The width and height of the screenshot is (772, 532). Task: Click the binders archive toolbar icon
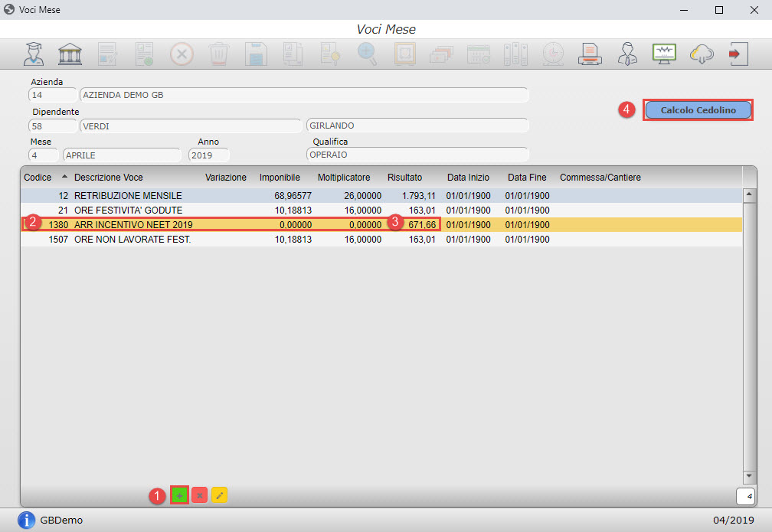coord(515,54)
